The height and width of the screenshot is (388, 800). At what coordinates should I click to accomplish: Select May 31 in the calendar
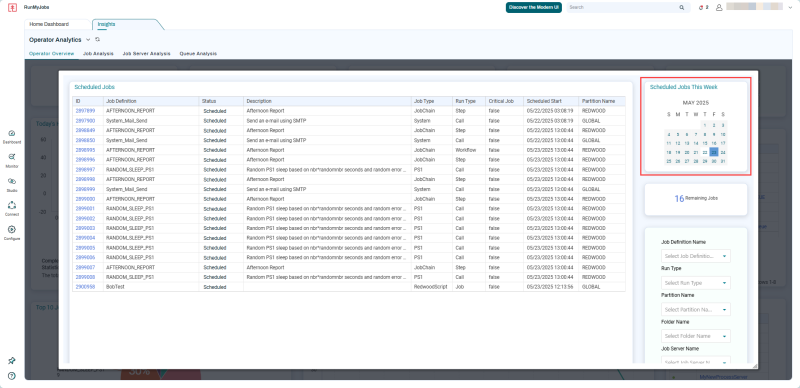point(723,161)
